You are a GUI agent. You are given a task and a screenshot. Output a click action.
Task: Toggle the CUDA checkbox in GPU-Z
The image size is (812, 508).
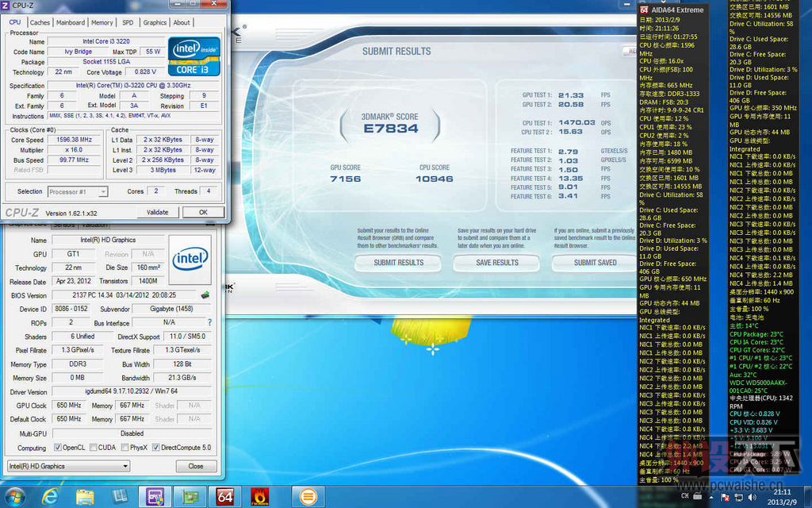[94, 448]
